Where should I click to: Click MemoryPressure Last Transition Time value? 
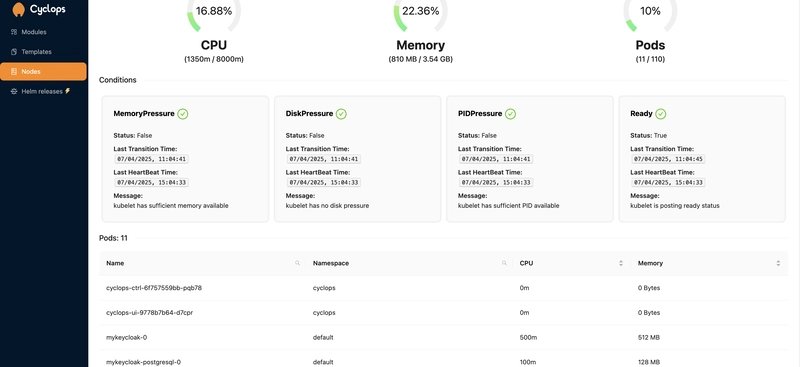(x=152, y=159)
